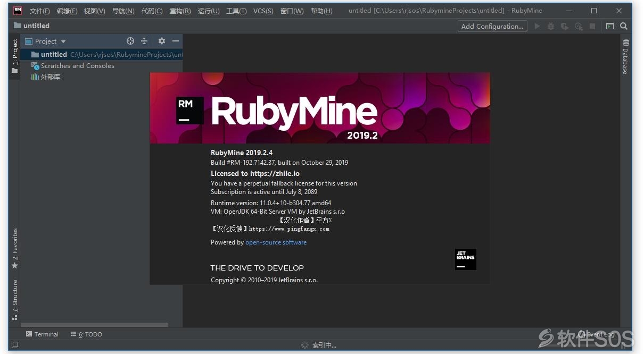Open the 视图(V) menu

click(x=95, y=11)
